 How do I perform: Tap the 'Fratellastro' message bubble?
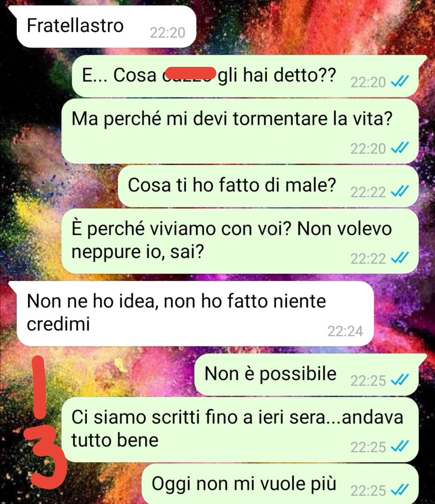click(106, 27)
